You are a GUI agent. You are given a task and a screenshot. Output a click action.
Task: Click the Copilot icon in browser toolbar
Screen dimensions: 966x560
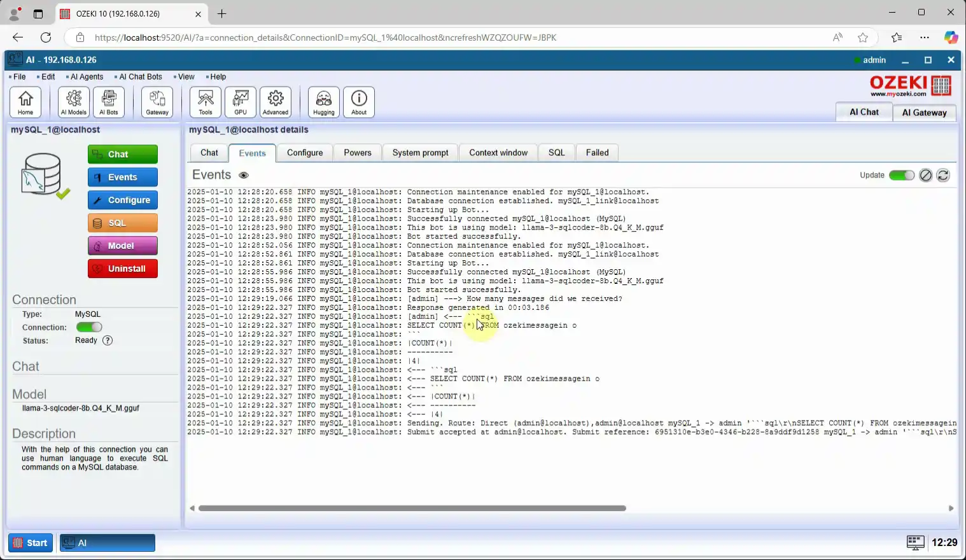click(951, 38)
